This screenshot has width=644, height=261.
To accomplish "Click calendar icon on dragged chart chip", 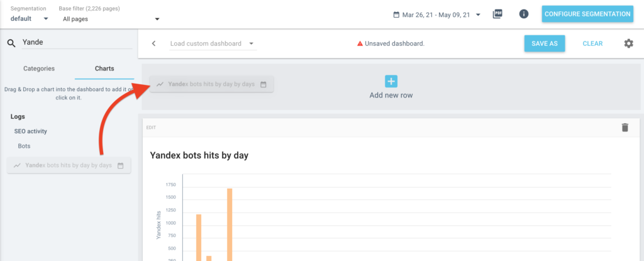I will 264,84.
